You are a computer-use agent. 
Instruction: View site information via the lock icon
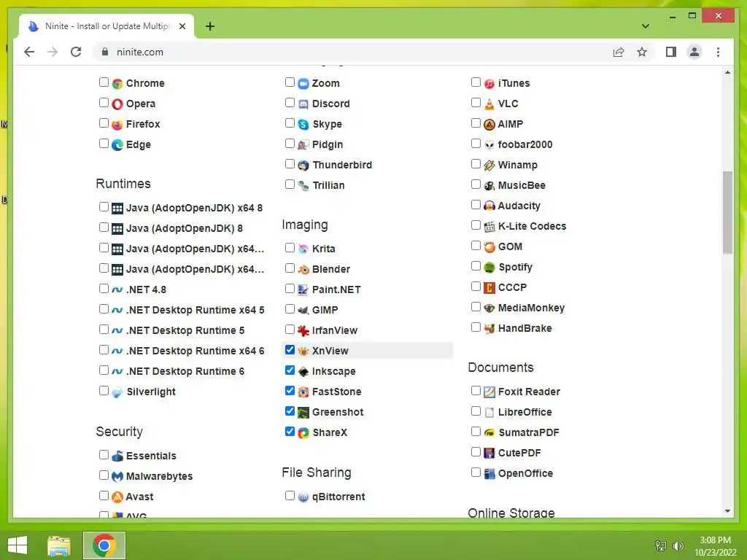[x=105, y=52]
